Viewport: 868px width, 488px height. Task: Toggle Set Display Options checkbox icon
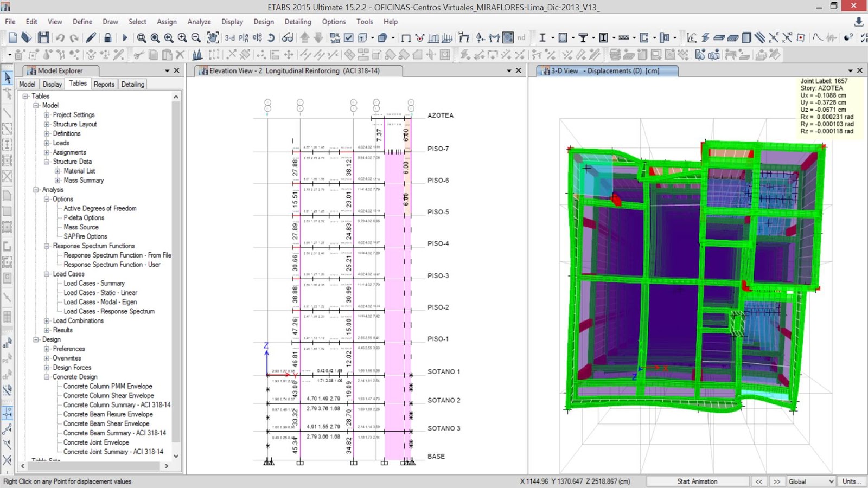349,37
